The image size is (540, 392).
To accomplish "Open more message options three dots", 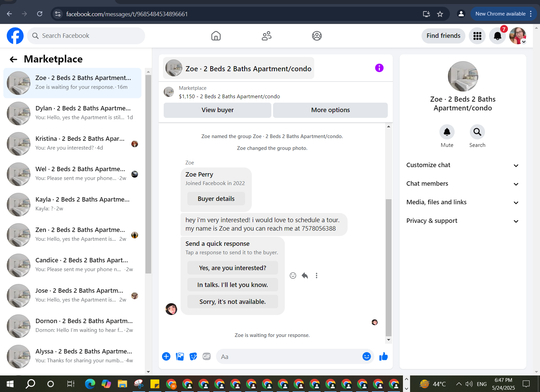I will pyautogui.click(x=317, y=276).
